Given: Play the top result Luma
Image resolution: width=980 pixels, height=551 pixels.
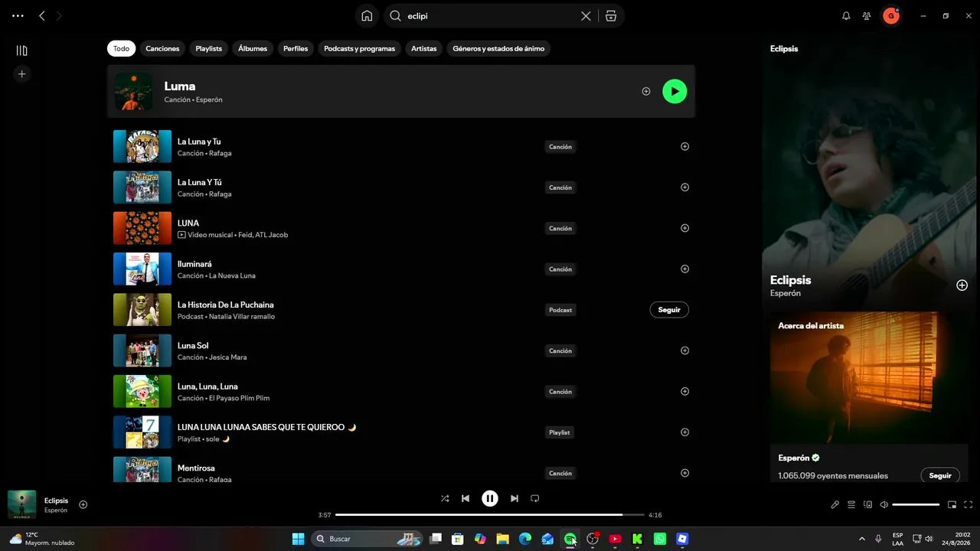Looking at the screenshot, I should pos(675,91).
